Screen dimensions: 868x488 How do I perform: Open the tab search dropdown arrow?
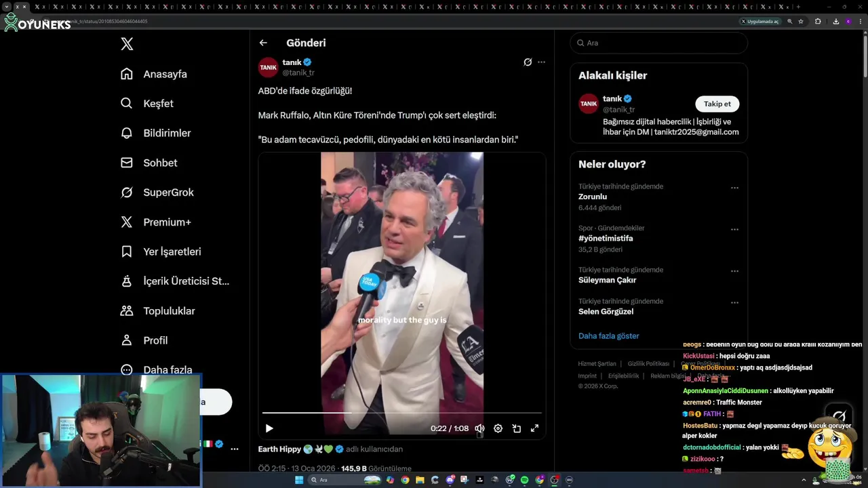7,7
